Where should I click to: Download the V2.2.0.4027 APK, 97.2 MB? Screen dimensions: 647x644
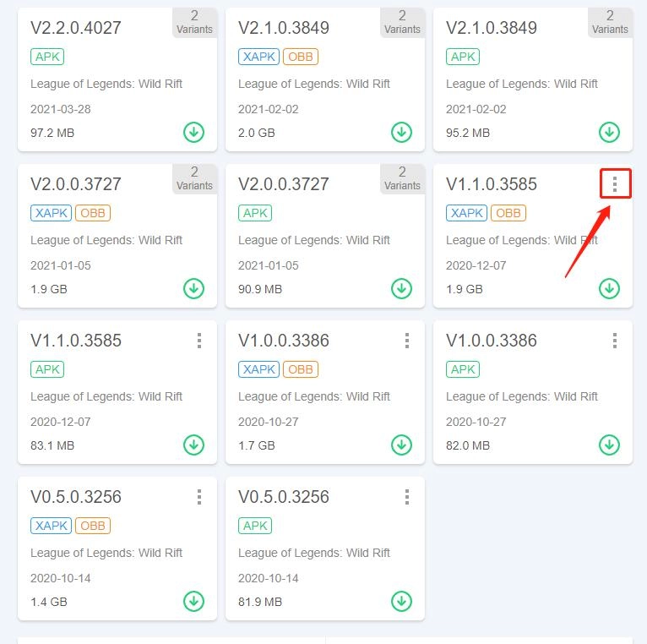click(x=193, y=133)
